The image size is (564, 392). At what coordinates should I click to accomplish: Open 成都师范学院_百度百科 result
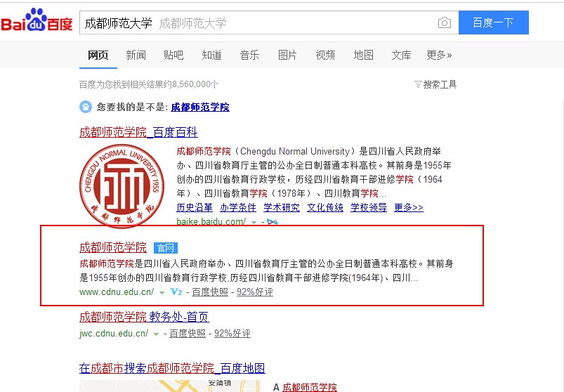138,132
